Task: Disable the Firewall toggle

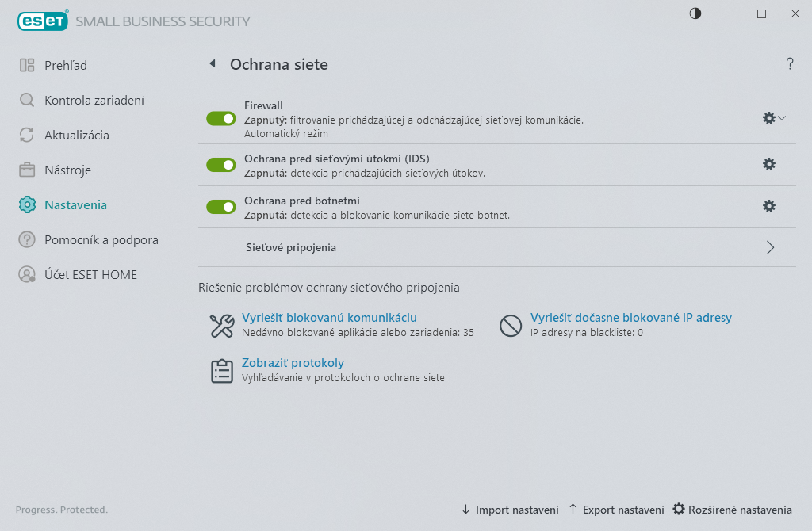Action: tap(221, 119)
